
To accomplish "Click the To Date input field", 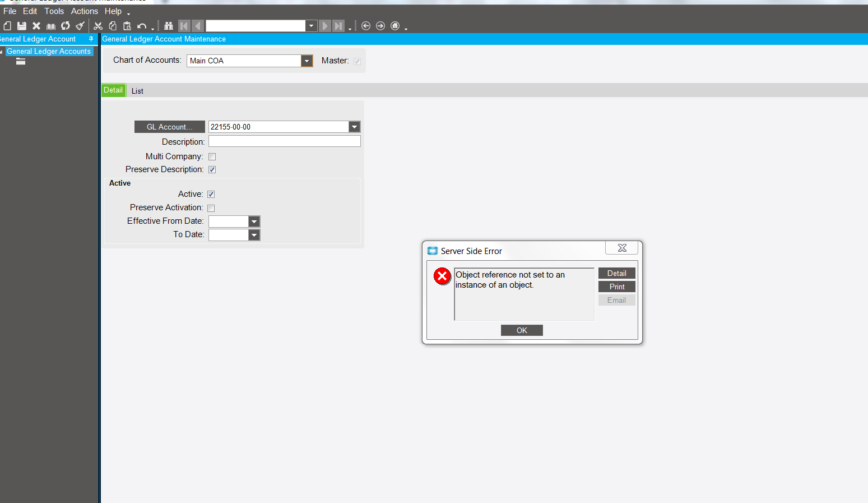I will (229, 235).
